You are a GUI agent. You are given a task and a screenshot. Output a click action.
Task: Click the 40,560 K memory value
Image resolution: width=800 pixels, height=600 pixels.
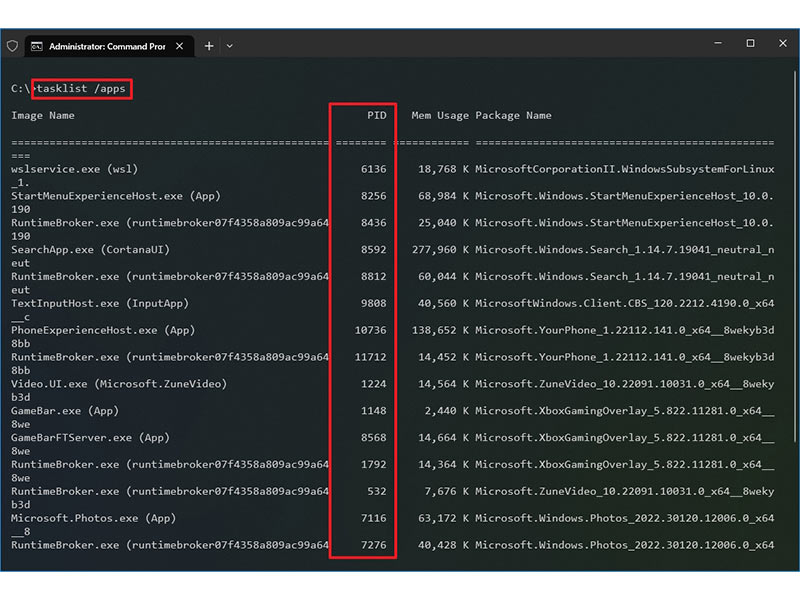pos(443,304)
